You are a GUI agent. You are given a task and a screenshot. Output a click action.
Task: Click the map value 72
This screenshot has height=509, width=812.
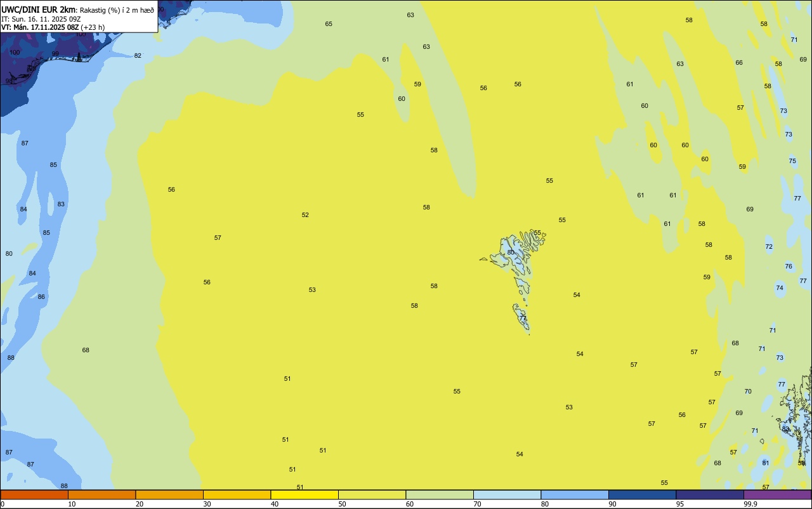[x=769, y=247]
